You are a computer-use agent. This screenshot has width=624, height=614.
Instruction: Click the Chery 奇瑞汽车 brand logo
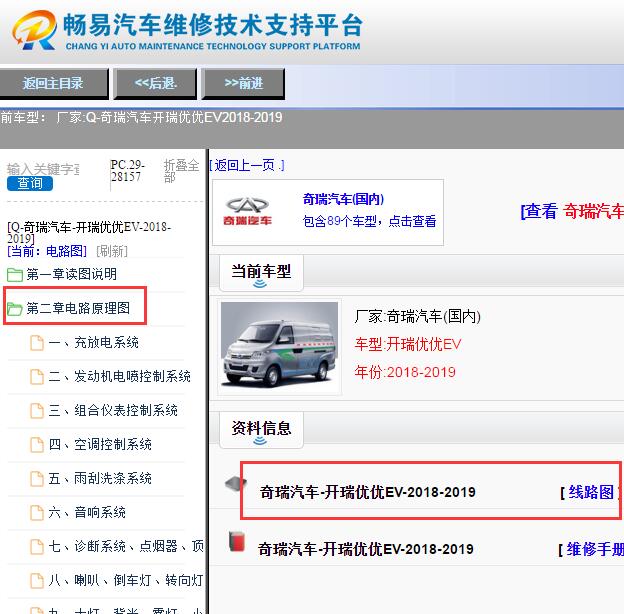pyautogui.click(x=248, y=212)
